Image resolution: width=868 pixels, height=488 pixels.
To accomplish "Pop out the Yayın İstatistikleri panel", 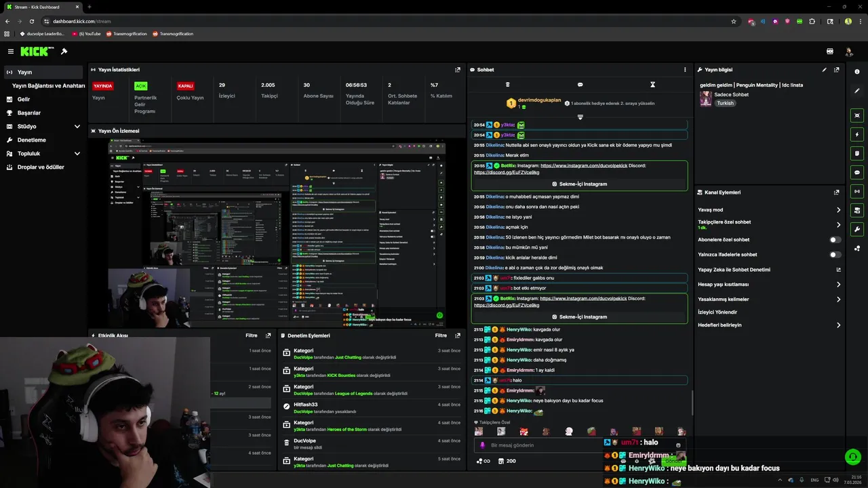I will pos(458,70).
